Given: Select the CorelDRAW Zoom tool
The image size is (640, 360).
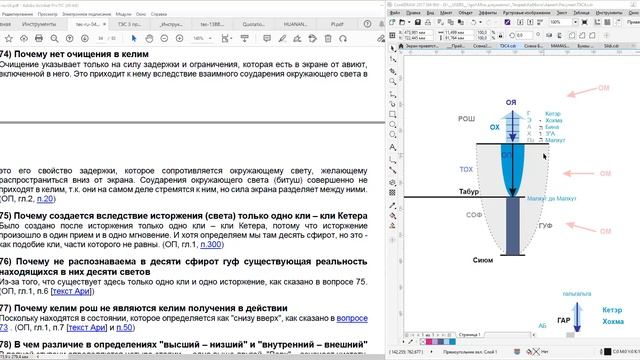Looking at the screenshot, I should (392, 82).
